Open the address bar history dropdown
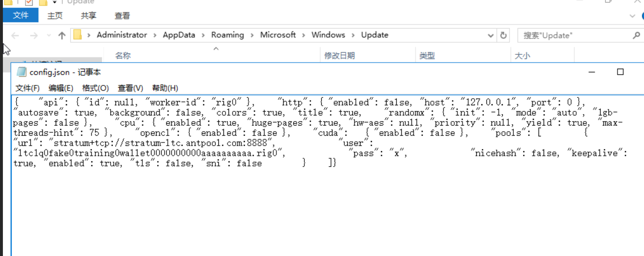 (x=490, y=35)
